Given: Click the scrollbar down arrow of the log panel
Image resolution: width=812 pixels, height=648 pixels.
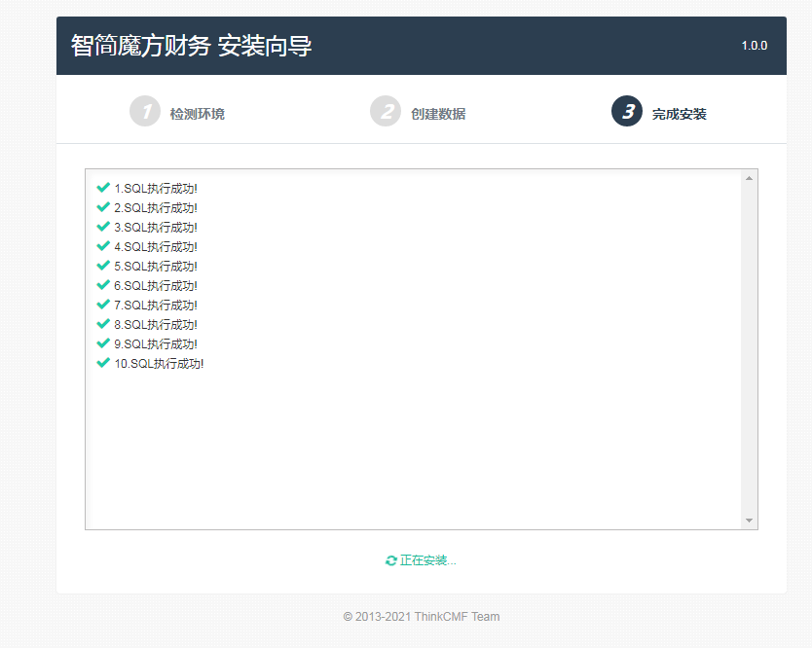Looking at the screenshot, I should [x=748, y=519].
